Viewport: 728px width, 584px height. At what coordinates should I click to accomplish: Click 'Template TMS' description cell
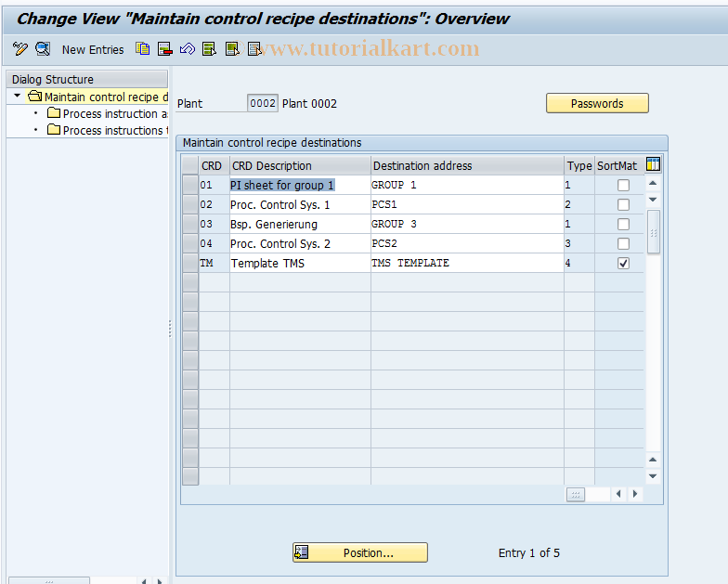(300, 264)
